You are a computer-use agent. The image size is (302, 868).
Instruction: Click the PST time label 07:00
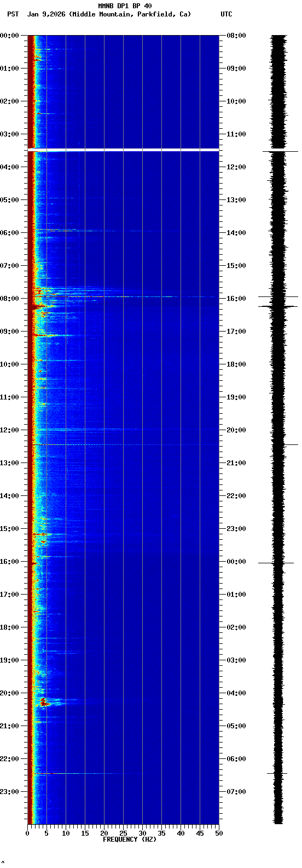(x=10, y=266)
